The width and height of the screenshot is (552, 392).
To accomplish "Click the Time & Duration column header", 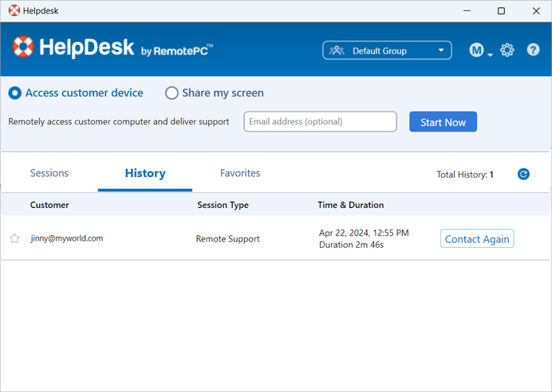I will click(x=351, y=205).
